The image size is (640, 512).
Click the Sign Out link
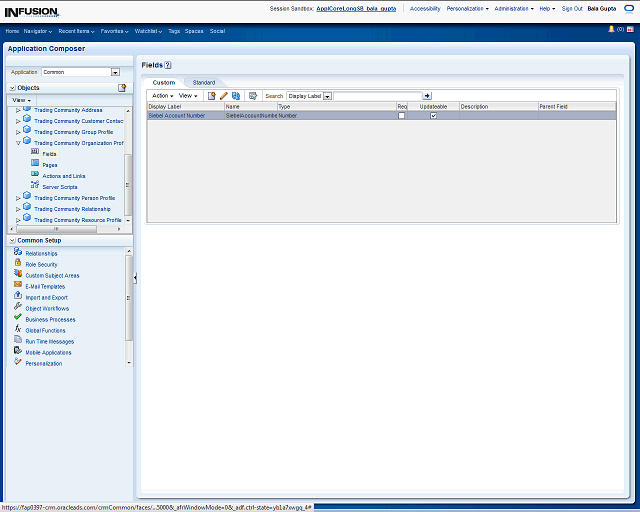pyautogui.click(x=572, y=8)
